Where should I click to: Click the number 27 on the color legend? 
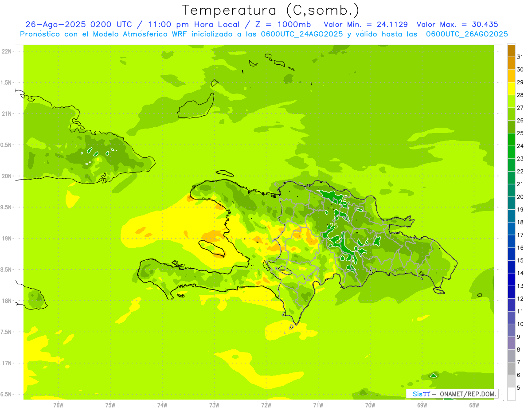pos(520,108)
